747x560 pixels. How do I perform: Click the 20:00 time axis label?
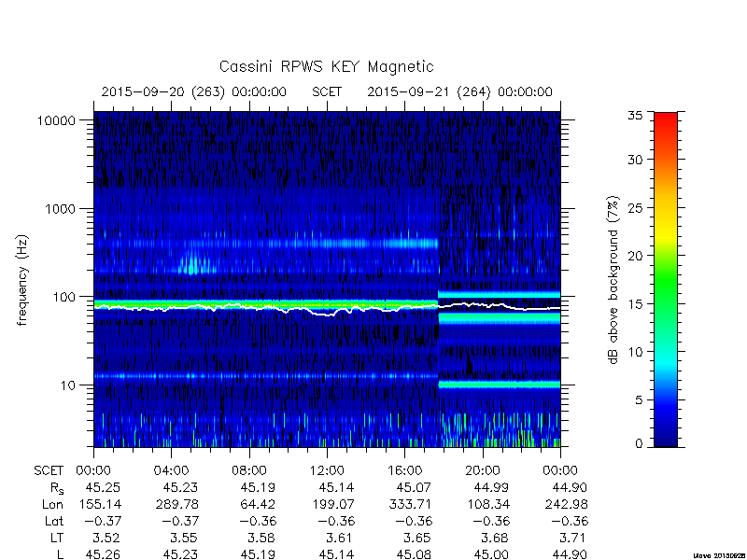pyautogui.click(x=483, y=471)
